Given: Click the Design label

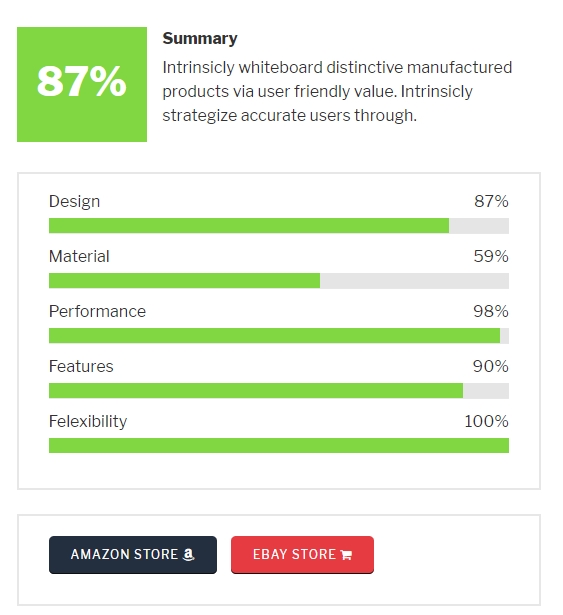Looking at the screenshot, I should (75, 202).
